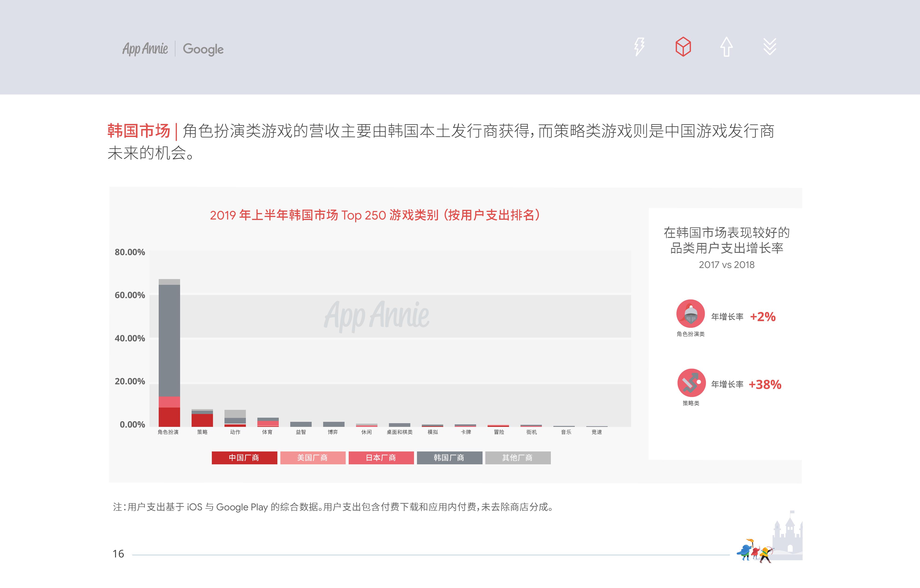This screenshot has width=920, height=588.
Task: Select the 中国厂商 legend swatch
Action: pyautogui.click(x=244, y=458)
